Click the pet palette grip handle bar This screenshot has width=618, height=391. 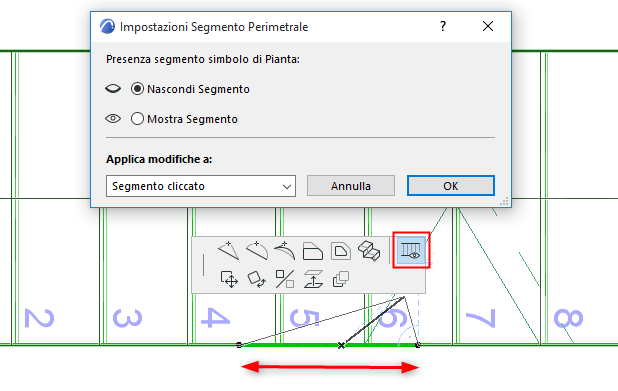tap(203, 265)
